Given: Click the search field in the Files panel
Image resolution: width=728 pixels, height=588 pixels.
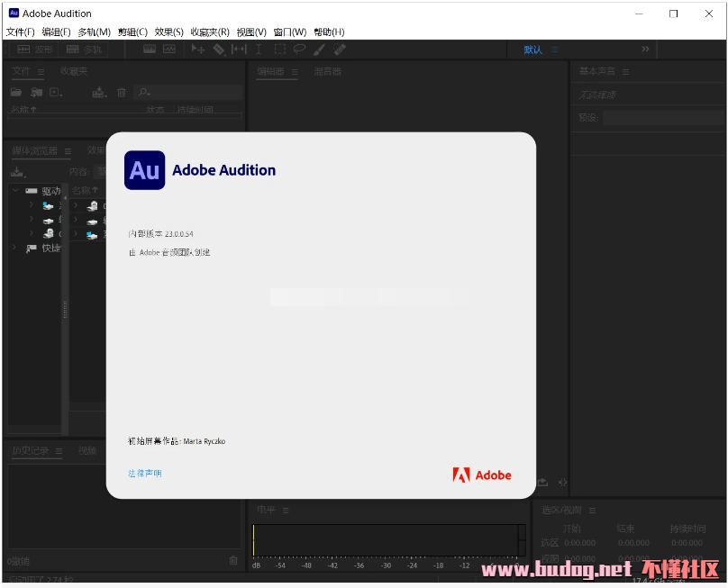Looking at the screenshot, I should tap(189, 93).
